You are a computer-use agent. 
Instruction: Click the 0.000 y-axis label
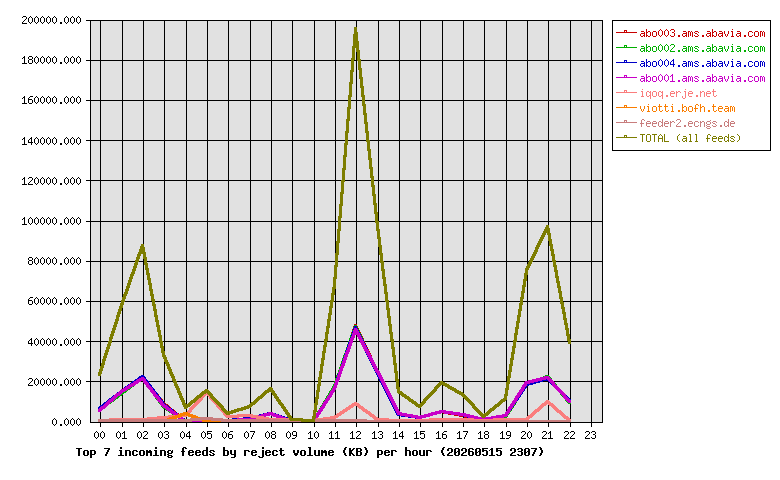click(66, 422)
